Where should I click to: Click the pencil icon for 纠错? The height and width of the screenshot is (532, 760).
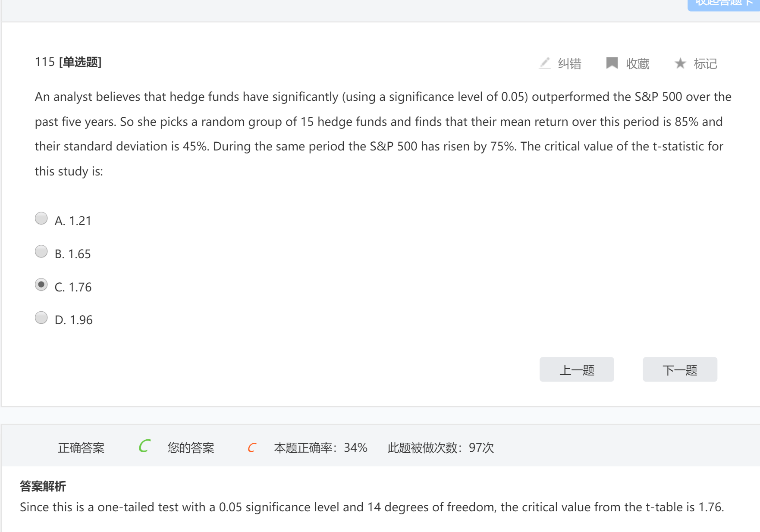545,63
